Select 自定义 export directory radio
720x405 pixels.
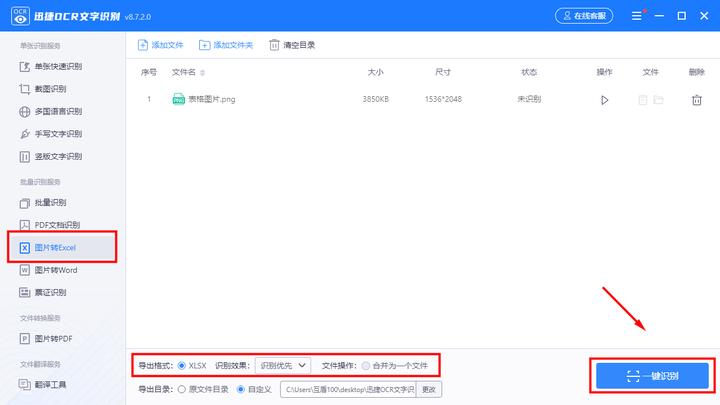(x=241, y=389)
